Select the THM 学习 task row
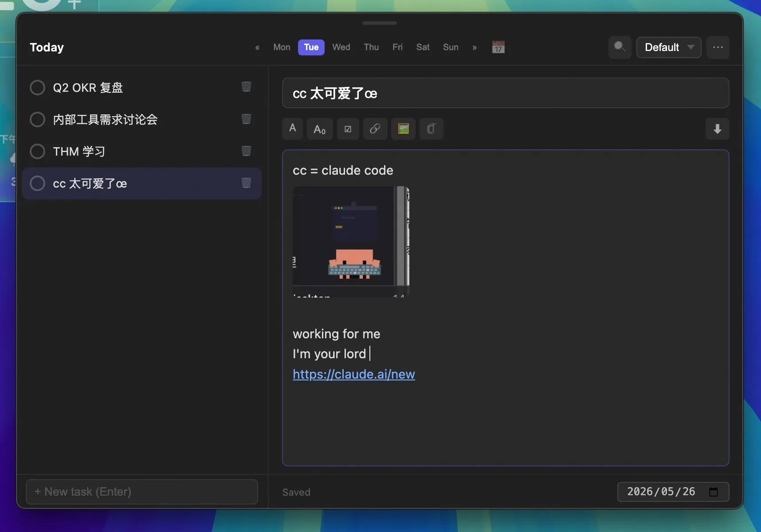 (141, 151)
